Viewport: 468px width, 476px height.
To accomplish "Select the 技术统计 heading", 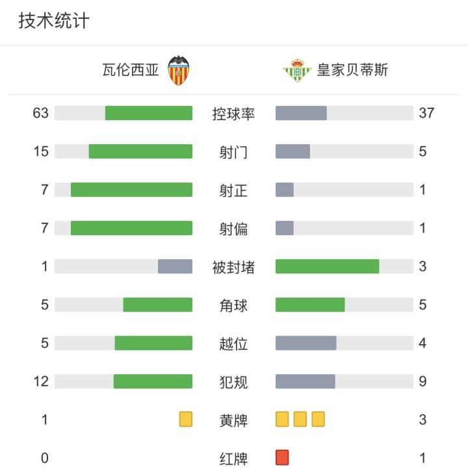I will [x=53, y=21].
